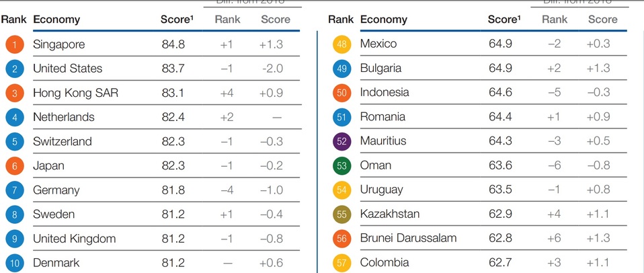Click the Economy column header in left table
This screenshot has width=644, height=273.
click(56, 19)
